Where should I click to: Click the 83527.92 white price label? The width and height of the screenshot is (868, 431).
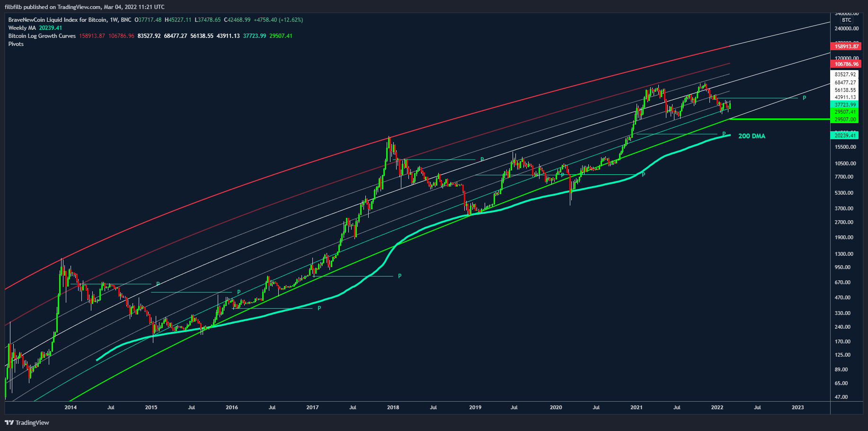click(845, 74)
